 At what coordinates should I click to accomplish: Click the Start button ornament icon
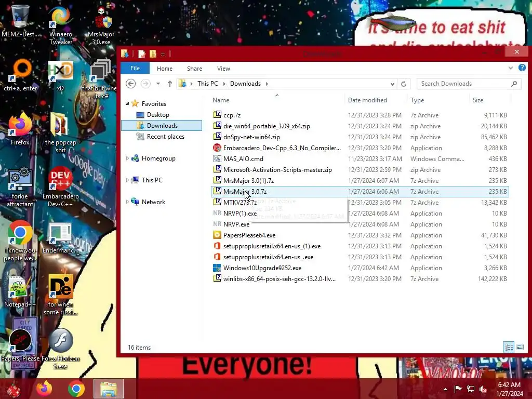pyautogui.click(x=14, y=389)
